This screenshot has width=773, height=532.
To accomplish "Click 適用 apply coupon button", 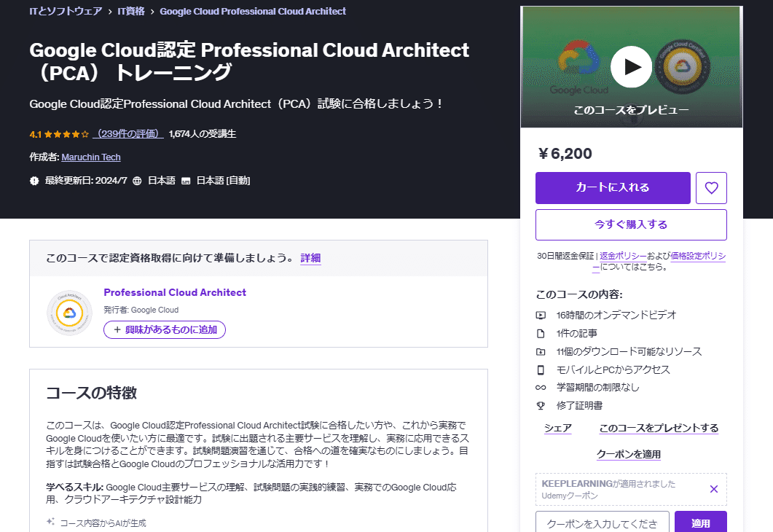I will point(701,523).
